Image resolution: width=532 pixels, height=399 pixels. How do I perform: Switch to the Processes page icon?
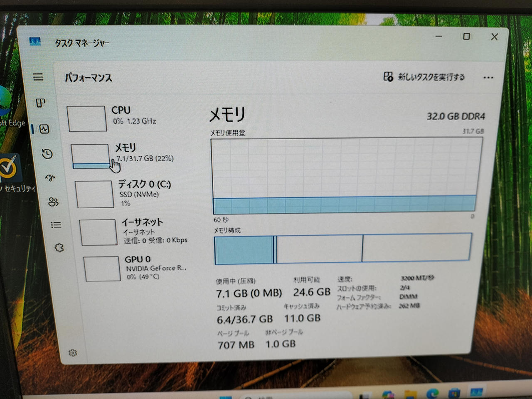[x=40, y=103]
